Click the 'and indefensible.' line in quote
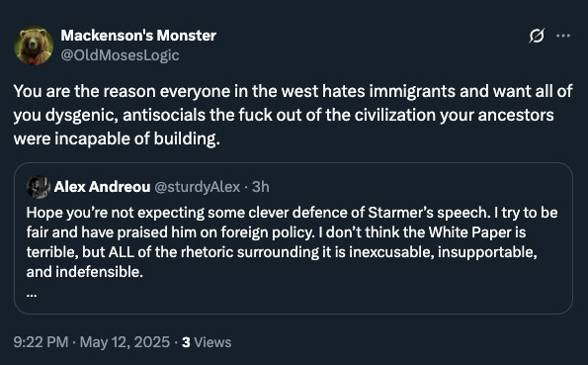 [x=84, y=271]
